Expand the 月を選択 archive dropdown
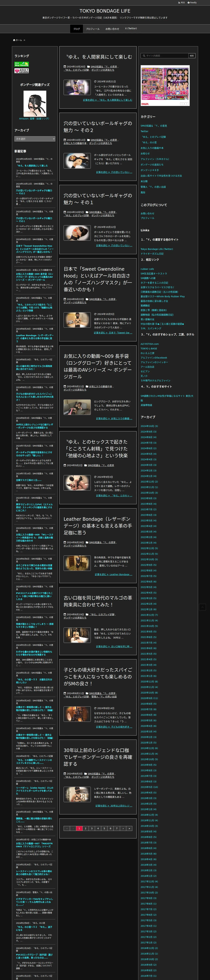This screenshot has height=980, width=210. tap(35, 139)
